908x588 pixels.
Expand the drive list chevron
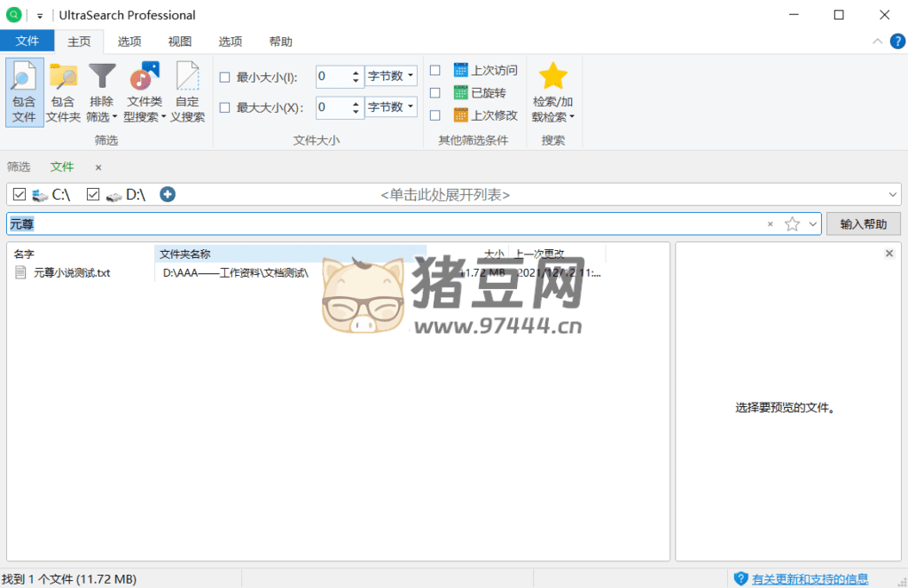(892, 194)
